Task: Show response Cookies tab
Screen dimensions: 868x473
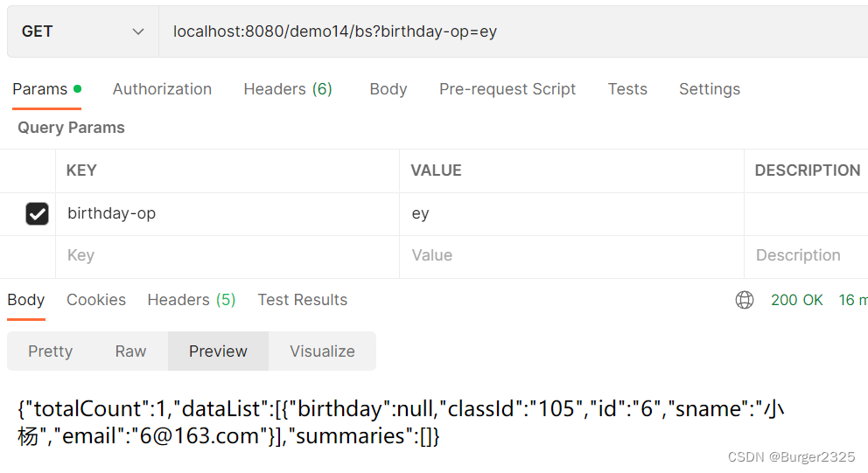Action: [96, 300]
